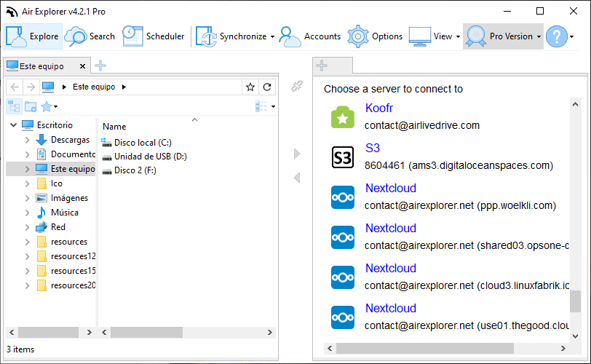Click the file list scroll right arrow
The image size is (591, 364).
click(x=270, y=333)
